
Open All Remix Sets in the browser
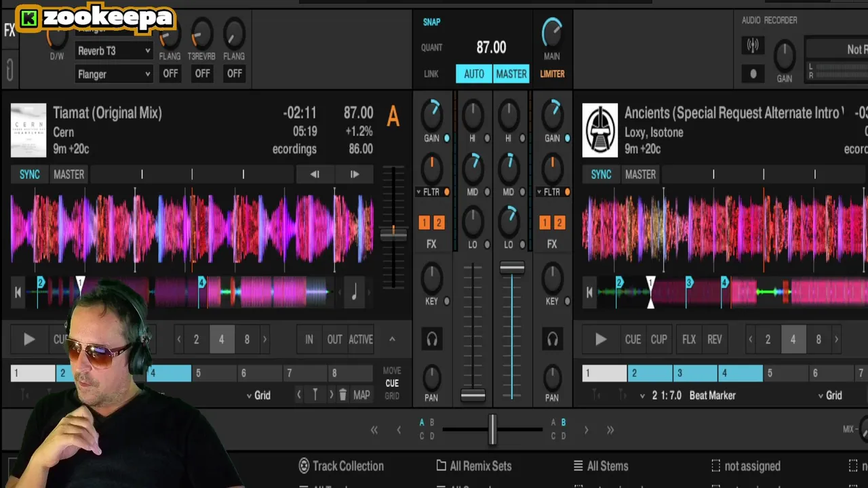473,466
